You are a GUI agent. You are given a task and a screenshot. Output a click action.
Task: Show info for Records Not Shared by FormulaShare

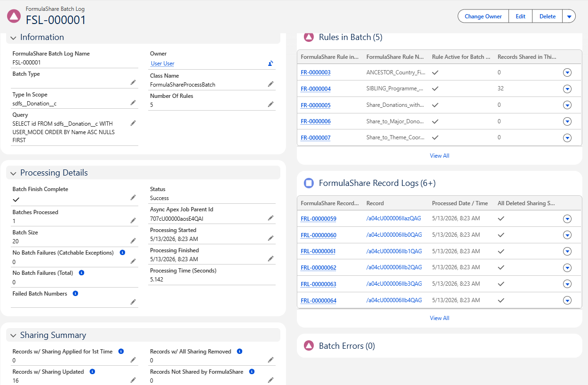click(252, 372)
